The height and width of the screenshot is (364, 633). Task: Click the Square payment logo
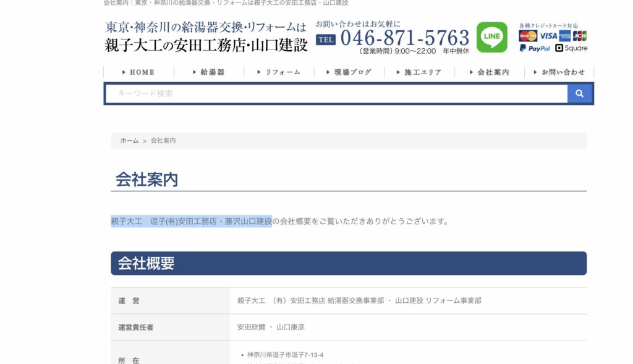pyautogui.click(x=571, y=48)
